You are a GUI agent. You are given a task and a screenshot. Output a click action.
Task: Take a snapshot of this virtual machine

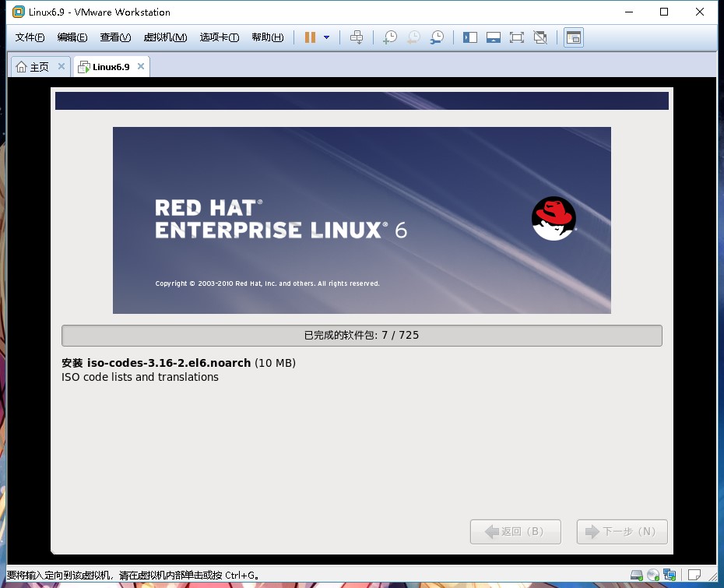pyautogui.click(x=390, y=37)
